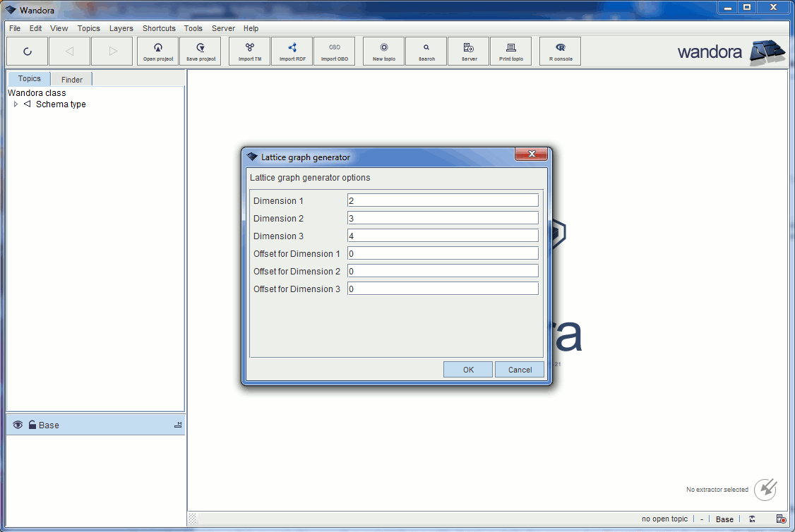Click the Open project toolbar icon
This screenshot has width=795, height=532.
pos(158,51)
